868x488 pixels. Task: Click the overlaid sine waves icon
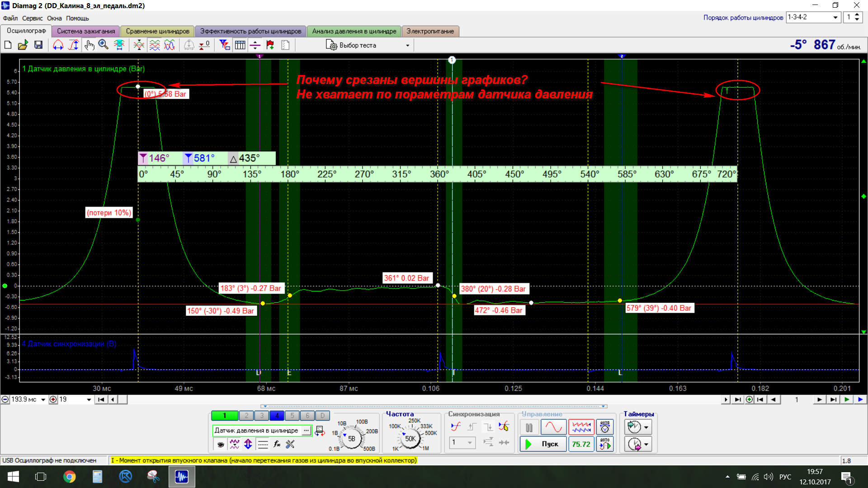(x=170, y=45)
